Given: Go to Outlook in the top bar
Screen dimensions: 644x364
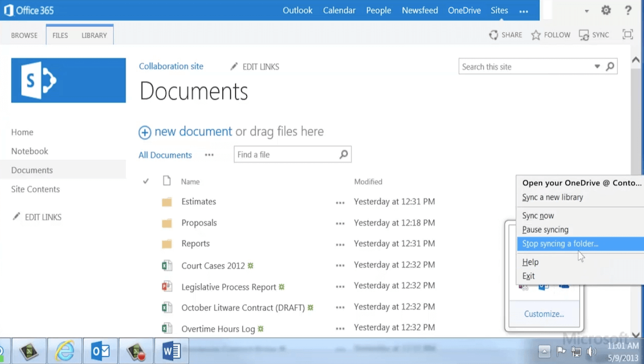Looking at the screenshot, I should pyautogui.click(x=297, y=11).
